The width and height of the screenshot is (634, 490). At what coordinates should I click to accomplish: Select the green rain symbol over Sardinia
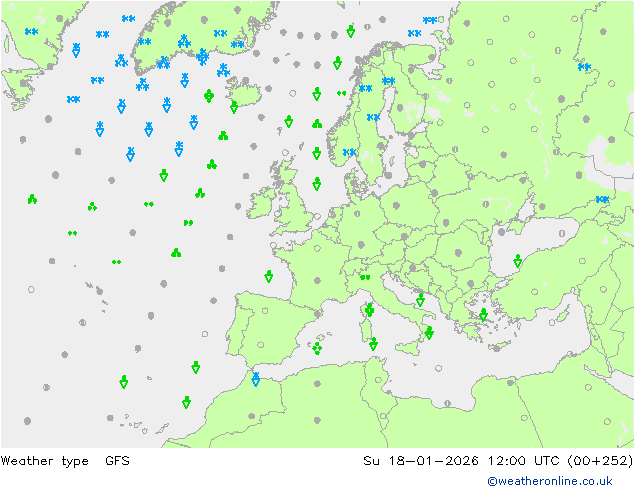(x=373, y=343)
